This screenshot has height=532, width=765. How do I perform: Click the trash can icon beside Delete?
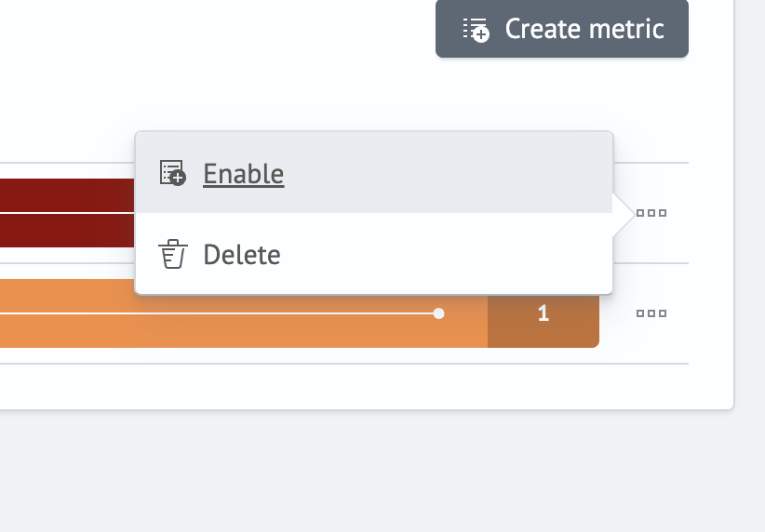173,254
